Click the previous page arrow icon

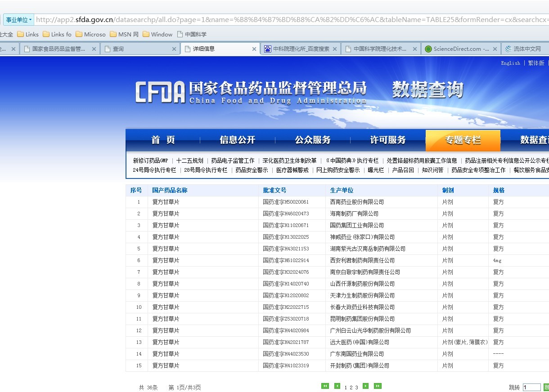click(337, 386)
